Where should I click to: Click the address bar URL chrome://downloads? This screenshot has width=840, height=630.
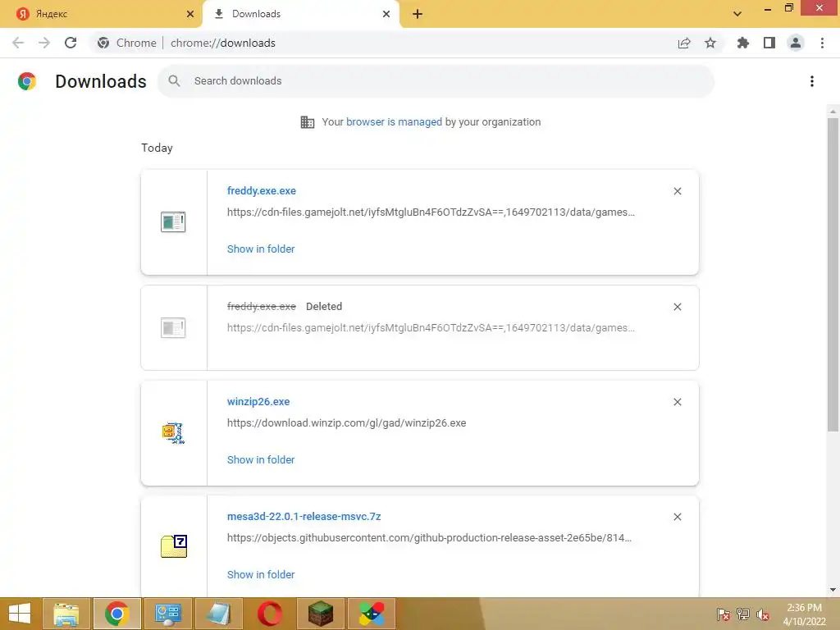coord(223,43)
